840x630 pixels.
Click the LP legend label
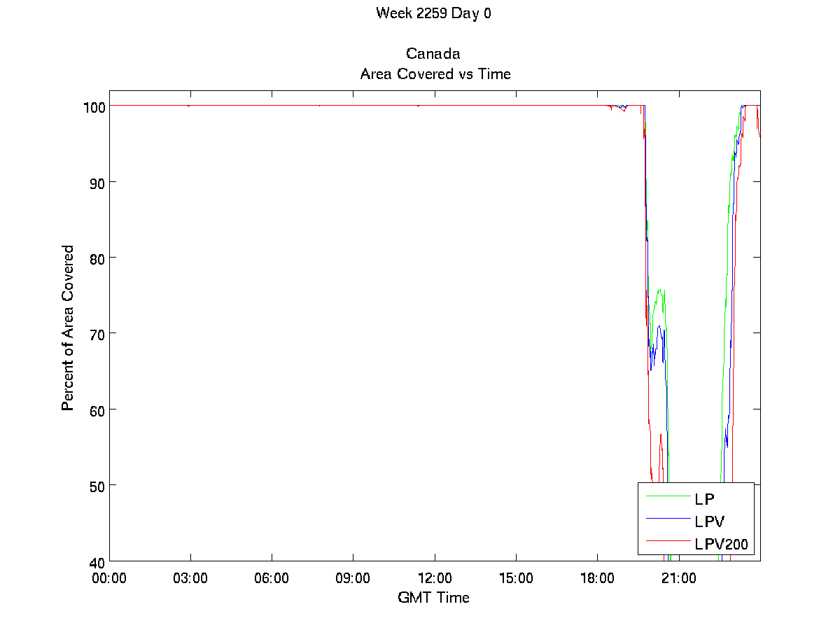pyautogui.click(x=703, y=499)
